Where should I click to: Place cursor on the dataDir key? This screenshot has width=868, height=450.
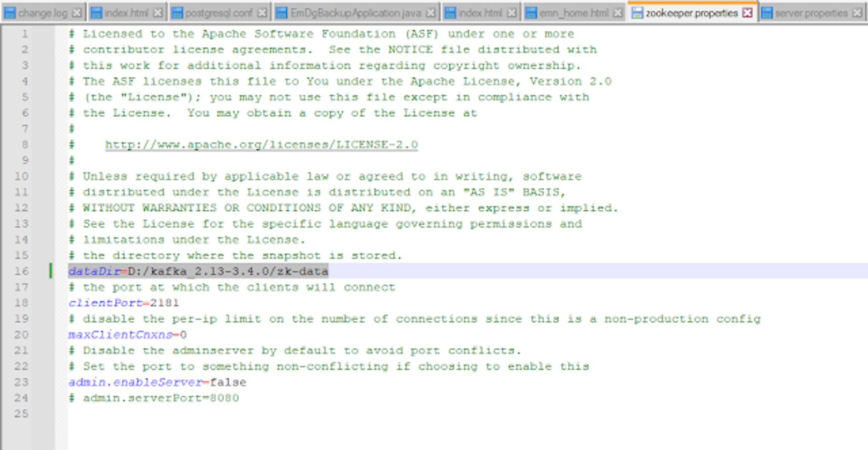94,271
